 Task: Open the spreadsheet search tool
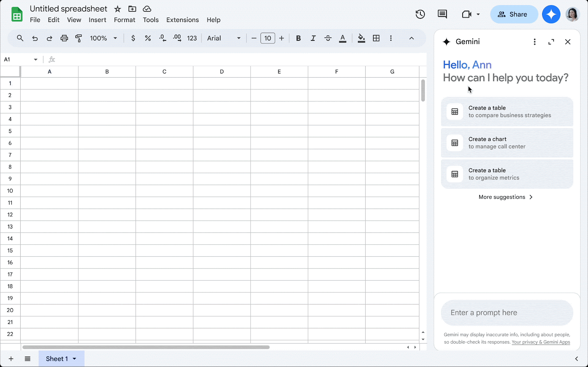[20, 38]
